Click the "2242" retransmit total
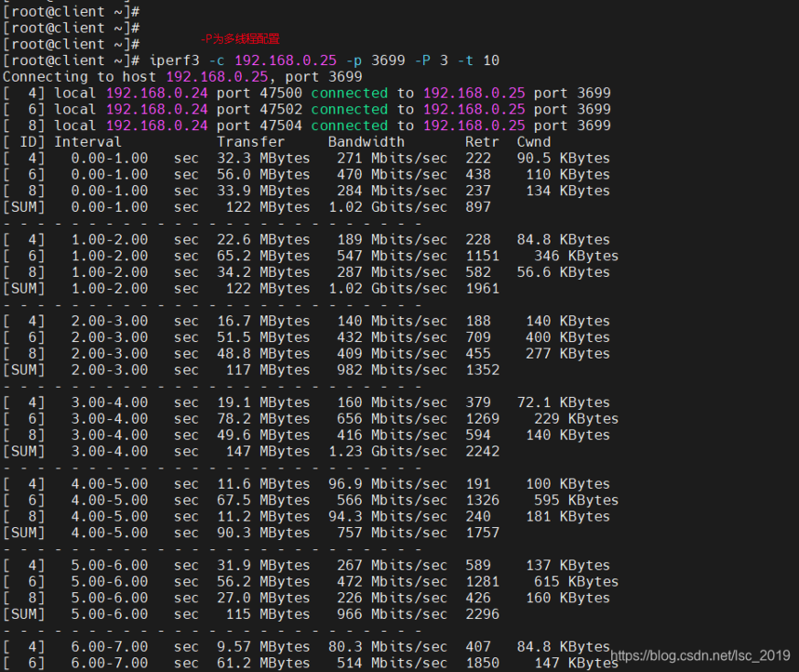Screen dimensions: 799x672 482,452
